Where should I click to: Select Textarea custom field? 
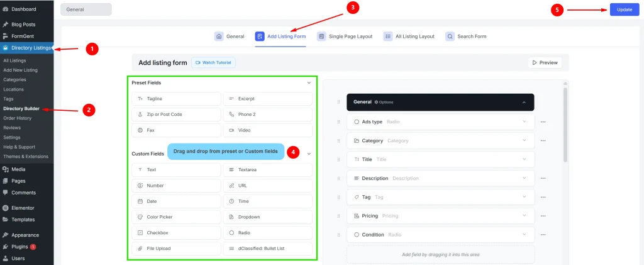pyautogui.click(x=267, y=170)
